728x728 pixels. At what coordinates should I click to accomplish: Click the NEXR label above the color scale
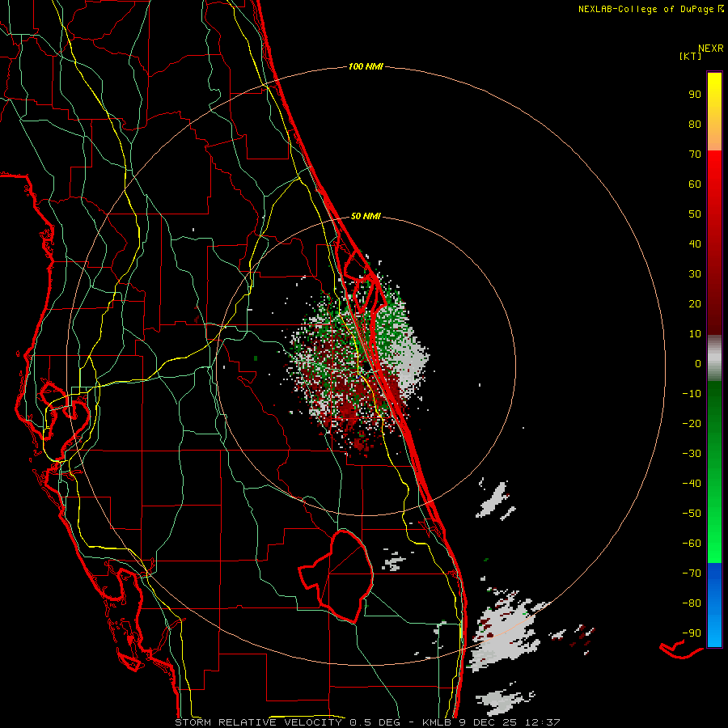click(710, 48)
